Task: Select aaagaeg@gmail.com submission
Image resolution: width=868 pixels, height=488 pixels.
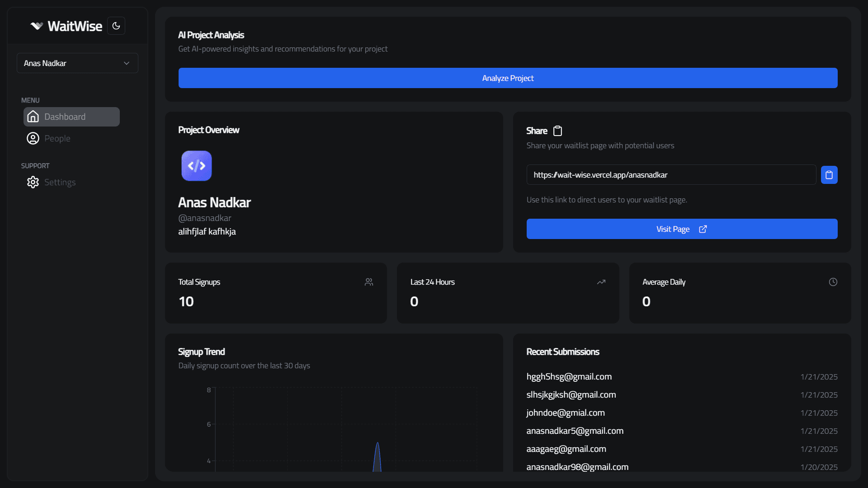Action: click(566, 449)
